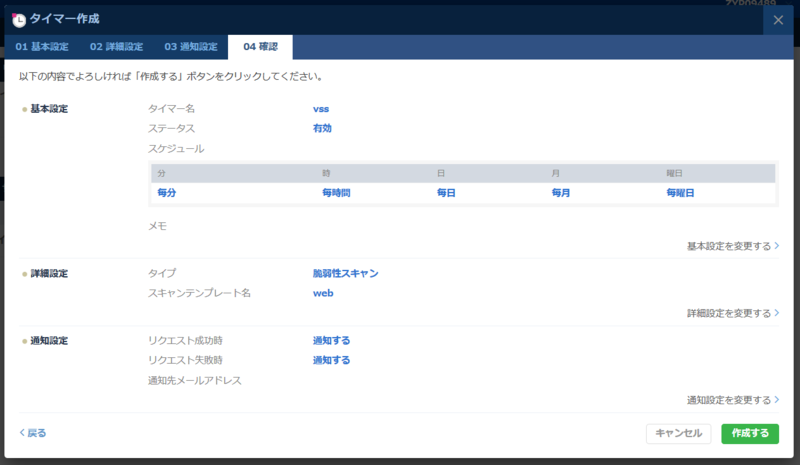This screenshot has height=465, width=800.
Task: Close the タイマー作成 dialog
Action: (778, 20)
